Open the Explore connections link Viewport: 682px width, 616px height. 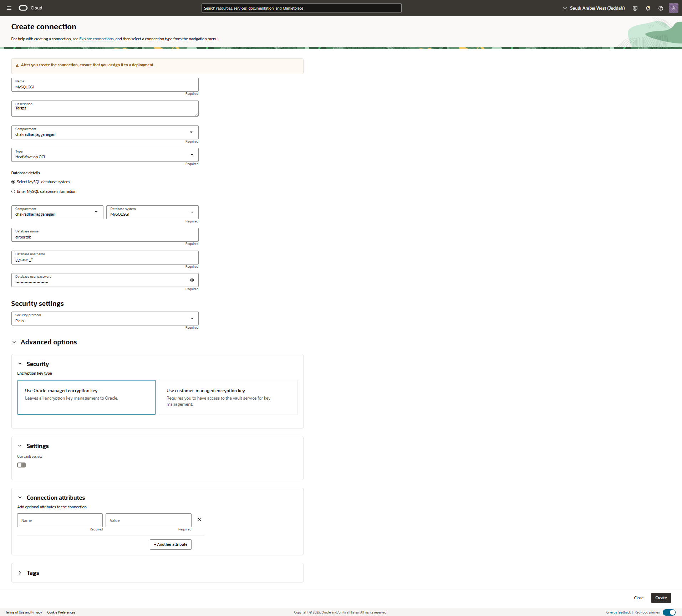[96, 39]
